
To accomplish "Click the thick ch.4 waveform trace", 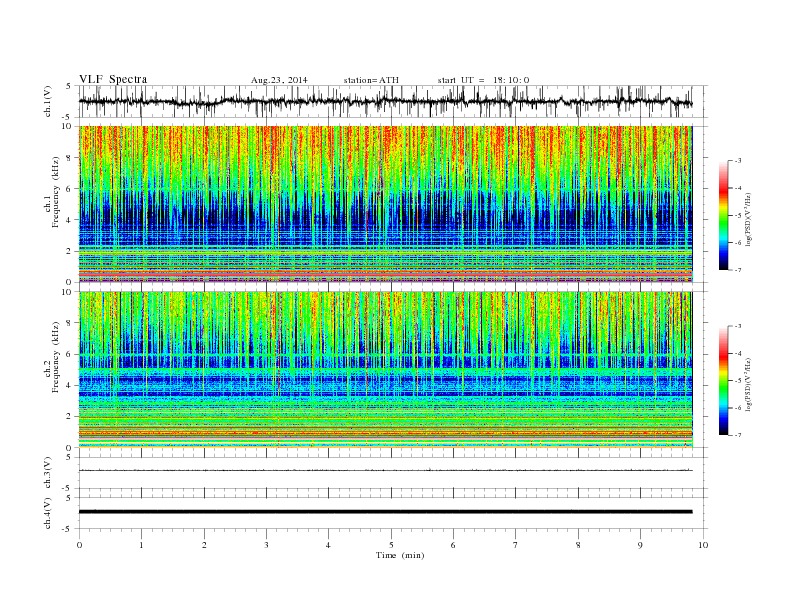I will pos(385,512).
